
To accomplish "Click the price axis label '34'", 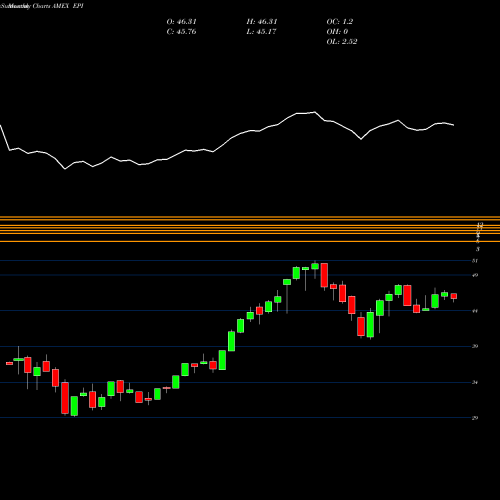I will [x=475, y=382].
